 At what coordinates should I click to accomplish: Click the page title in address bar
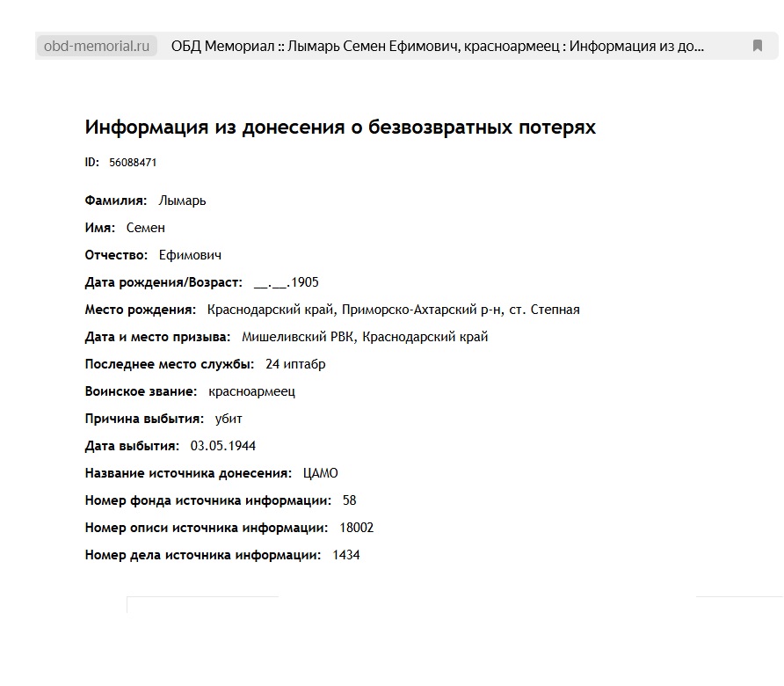[x=437, y=46]
